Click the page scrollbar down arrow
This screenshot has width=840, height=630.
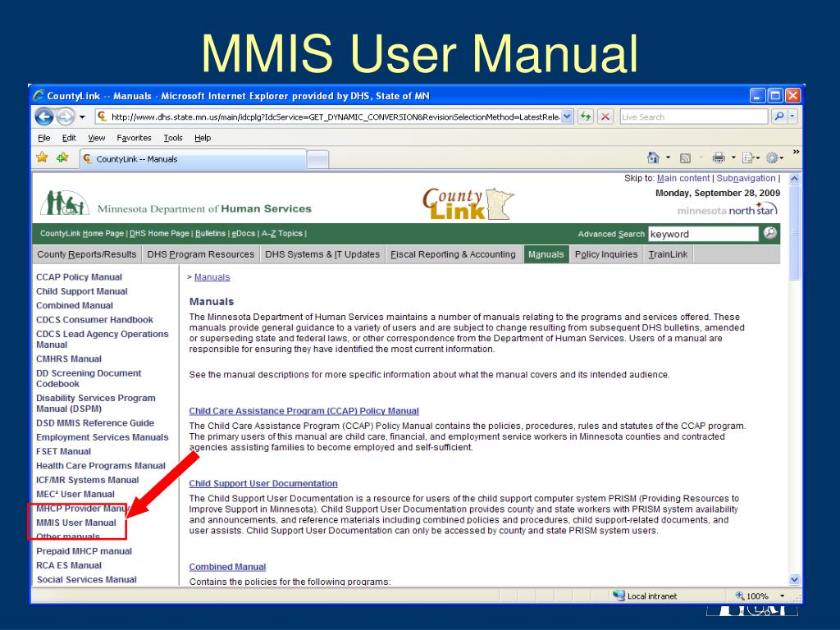(794, 580)
